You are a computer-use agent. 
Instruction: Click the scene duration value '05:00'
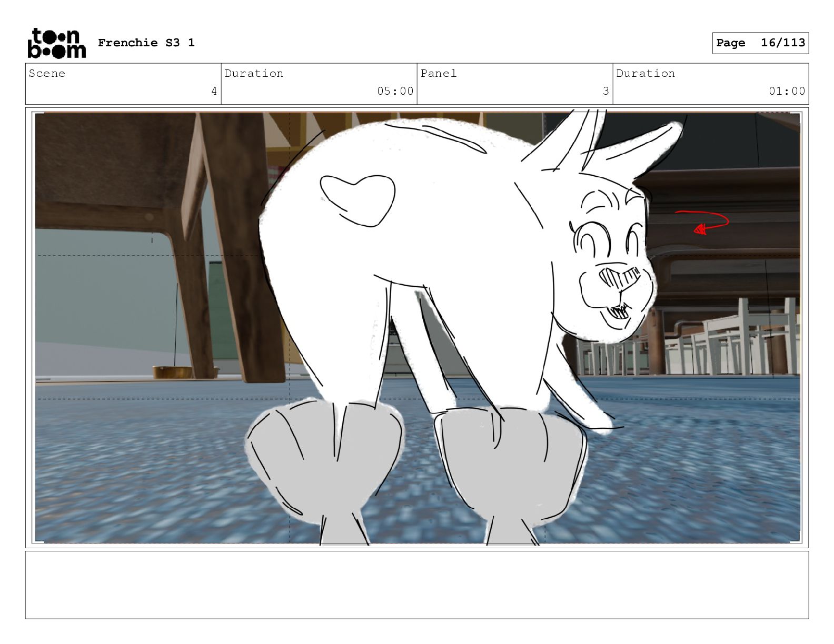[395, 91]
